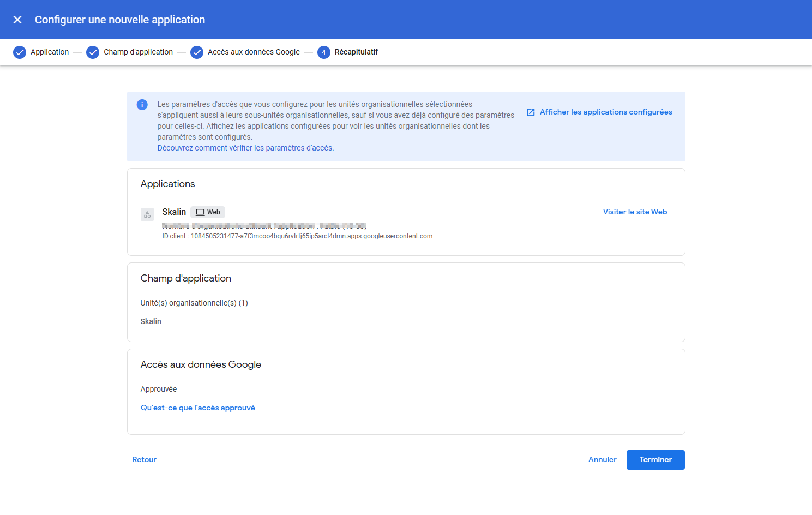
Task: Close the new application configuration dialog
Action: tap(17, 20)
